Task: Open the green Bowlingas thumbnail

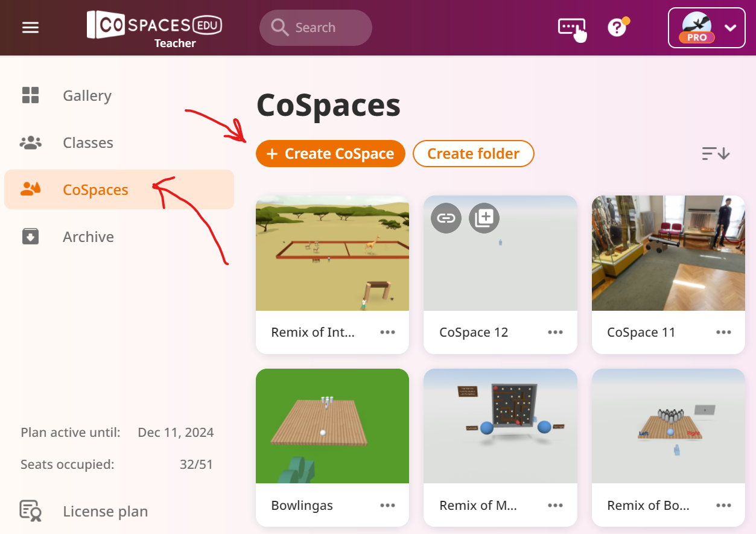Action: (332, 426)
